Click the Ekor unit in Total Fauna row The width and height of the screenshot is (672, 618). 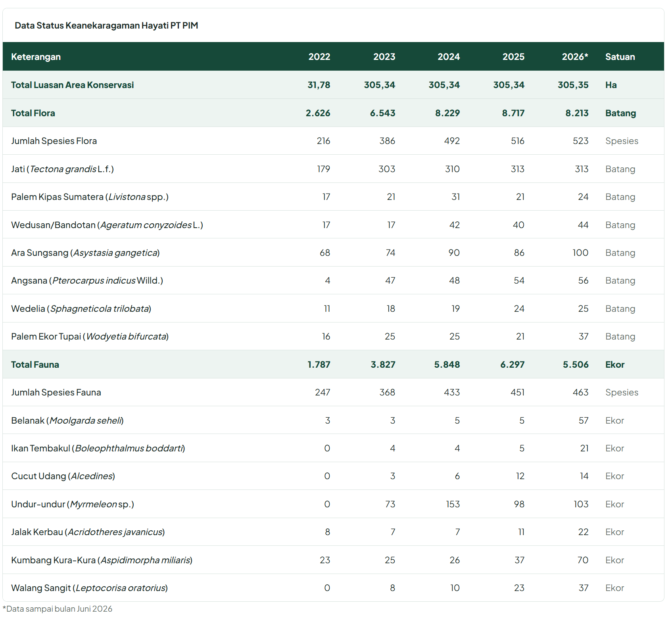615,365
